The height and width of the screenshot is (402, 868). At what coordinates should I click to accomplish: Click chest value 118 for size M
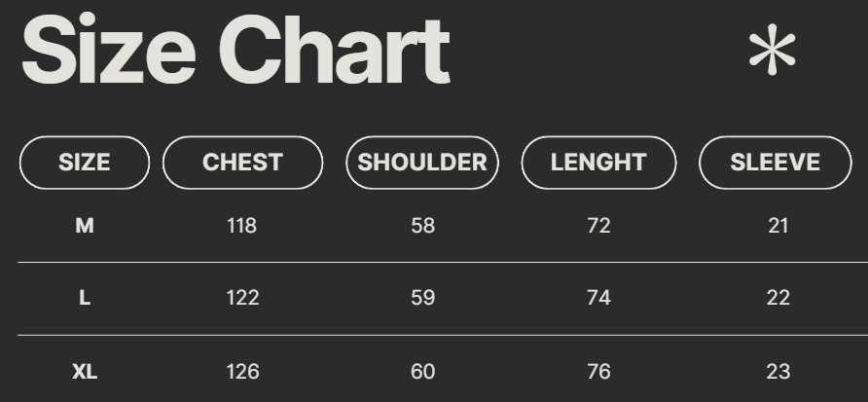tap(241, 226)
